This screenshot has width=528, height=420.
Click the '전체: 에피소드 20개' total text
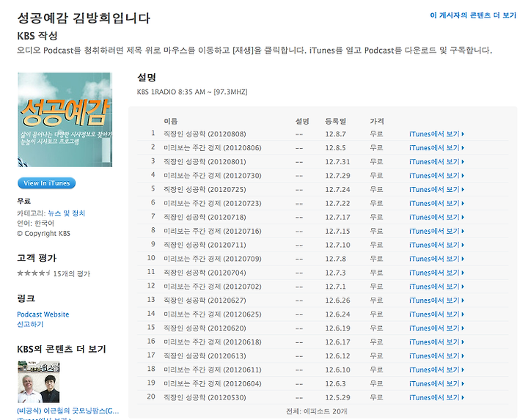(x=317, y=411)
